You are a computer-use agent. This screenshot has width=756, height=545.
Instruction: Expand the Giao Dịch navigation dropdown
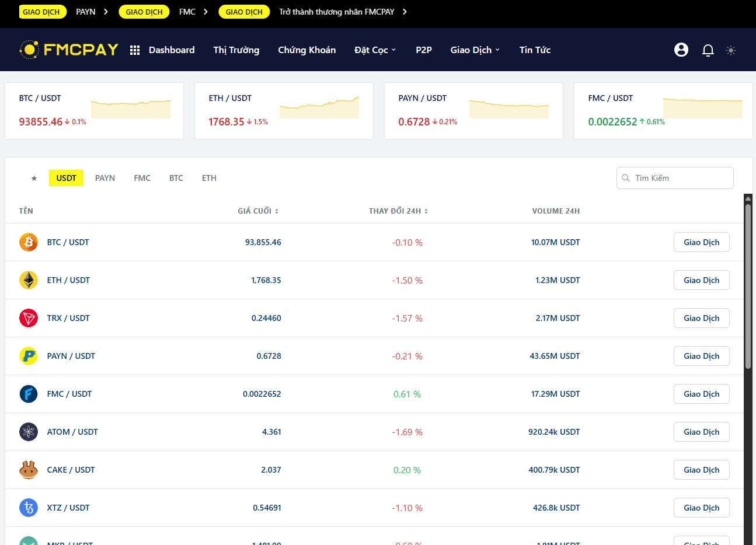coord(475,50)
